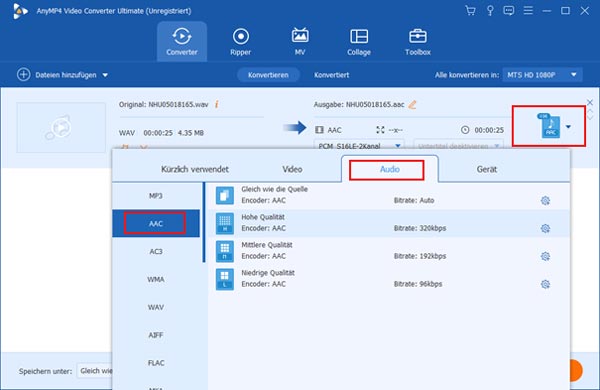Open the MV module
Viewport: 600px width, 390px height.
click(300, 42)
